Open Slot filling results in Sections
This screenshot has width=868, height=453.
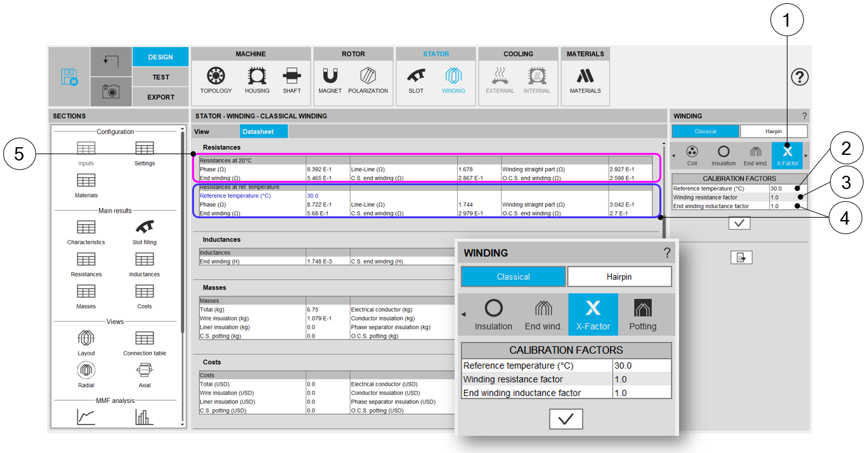[145, 232]
